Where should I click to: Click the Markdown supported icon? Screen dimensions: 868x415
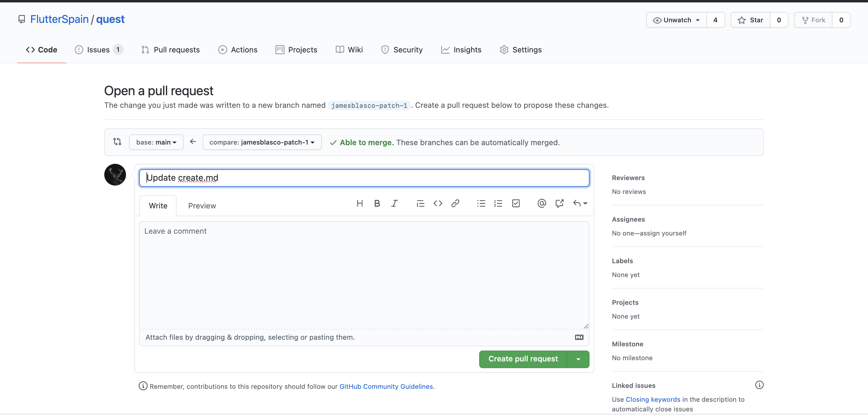point(579,337)
